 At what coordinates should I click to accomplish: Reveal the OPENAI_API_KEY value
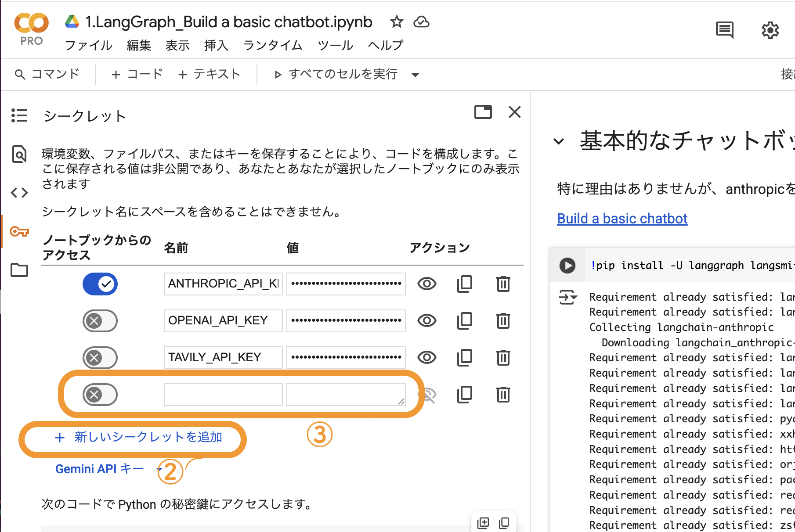(x=427, y=321)
